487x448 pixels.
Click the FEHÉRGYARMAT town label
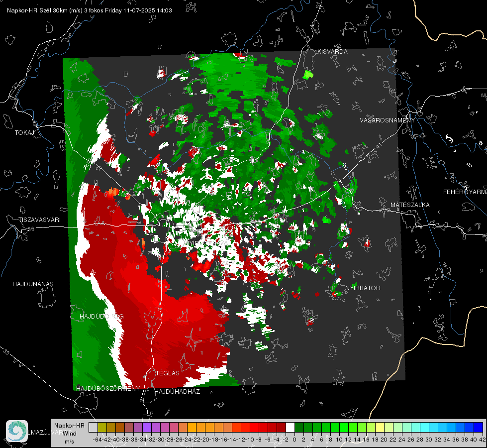(x=465, y=192)
